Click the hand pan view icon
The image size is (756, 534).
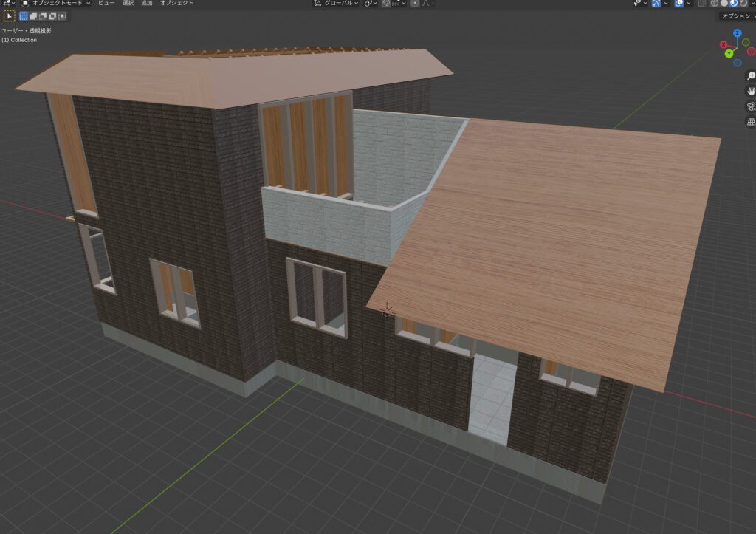(x=751, y=92)
